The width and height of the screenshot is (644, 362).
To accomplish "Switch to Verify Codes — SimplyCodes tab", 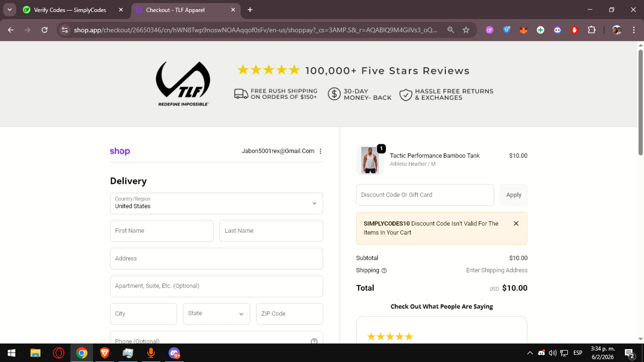I will pos(70,10).
